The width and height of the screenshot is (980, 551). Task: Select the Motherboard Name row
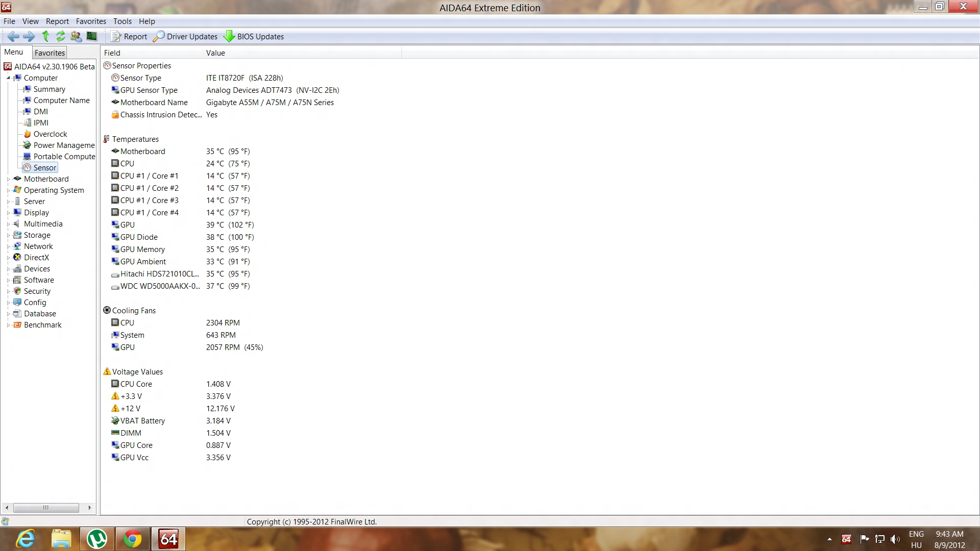[223, 103]
